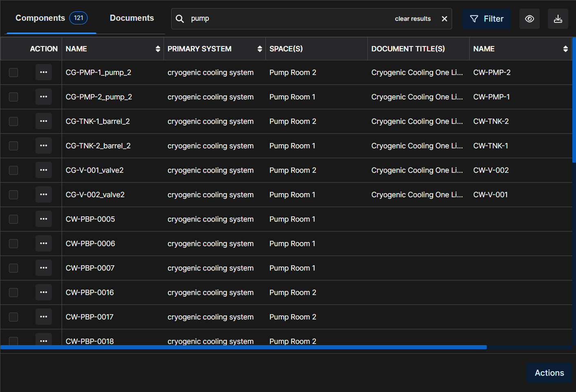Sort by PRIMARY SYSTEM column arrows
The height and width of the screenshot is (392, 576).
point(260,49)
